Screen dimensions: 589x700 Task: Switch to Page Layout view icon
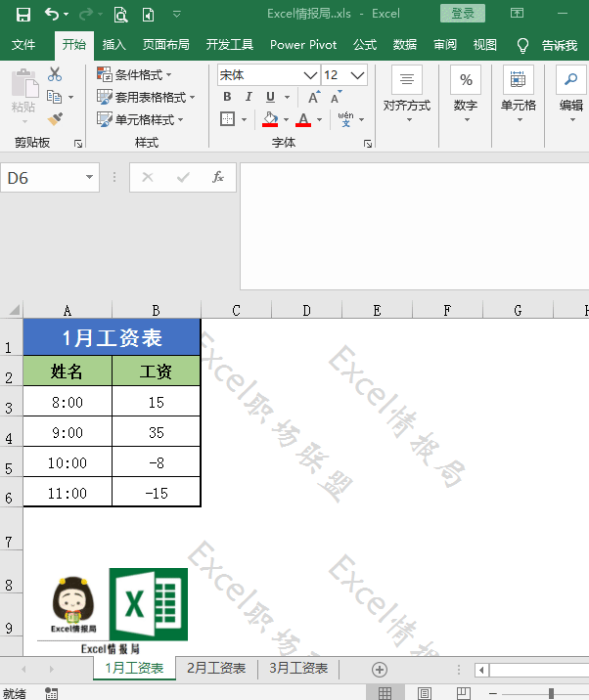tap(424, 693)
